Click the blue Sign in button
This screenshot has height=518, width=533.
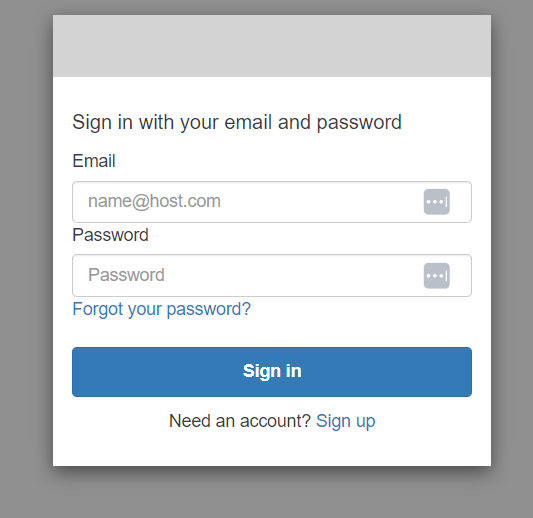pyautogui.click(x=272, y=372)
